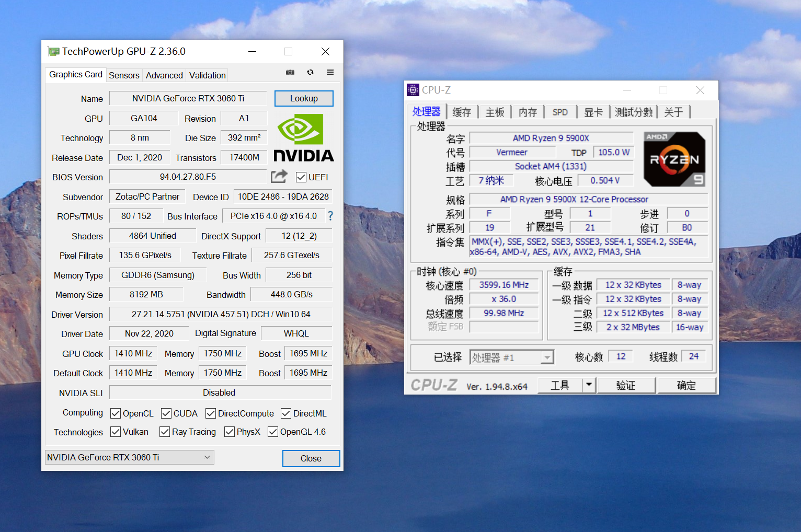The width and height of the screenshot is (801, 532).
Task: Open the GPU-Z hamburger menu
Action: [x=330, y=72]
